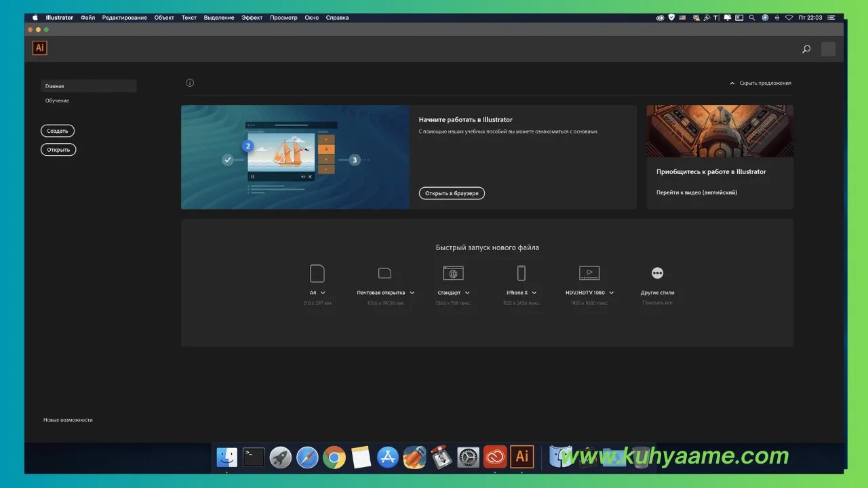Follow Перейти к видео (английский) link
Image resolution: width=868 pixels, height=488 pixels.
pos(696,192)
